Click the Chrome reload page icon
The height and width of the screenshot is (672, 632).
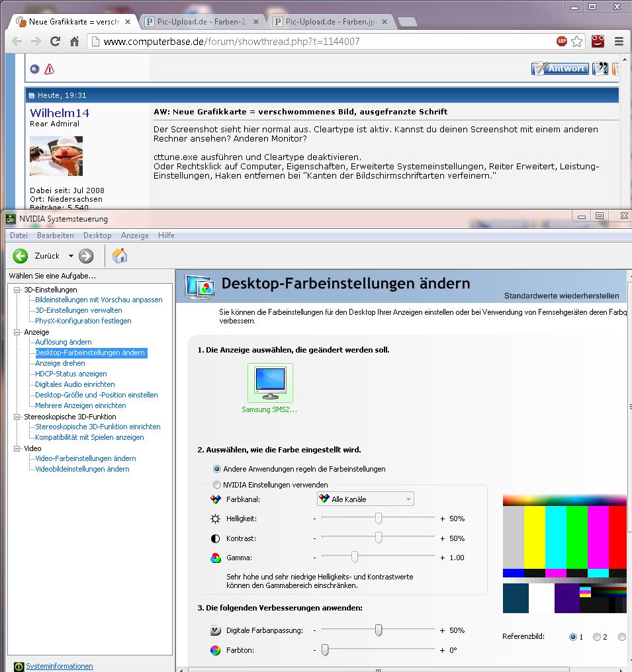coord(55,42)
